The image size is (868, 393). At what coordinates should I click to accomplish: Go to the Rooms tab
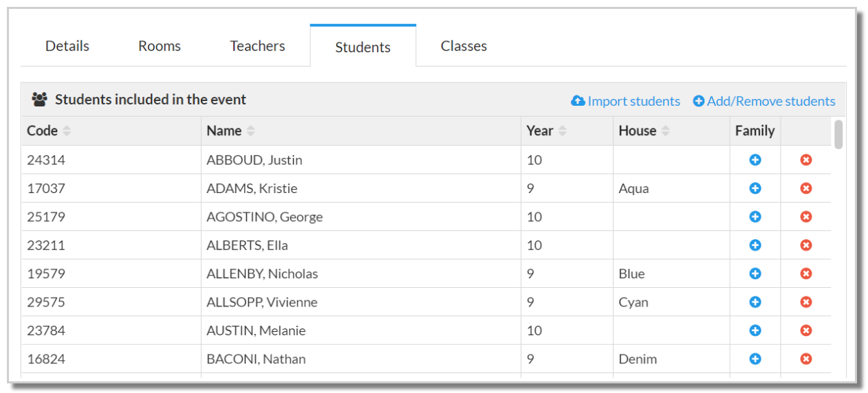(160, 46)
